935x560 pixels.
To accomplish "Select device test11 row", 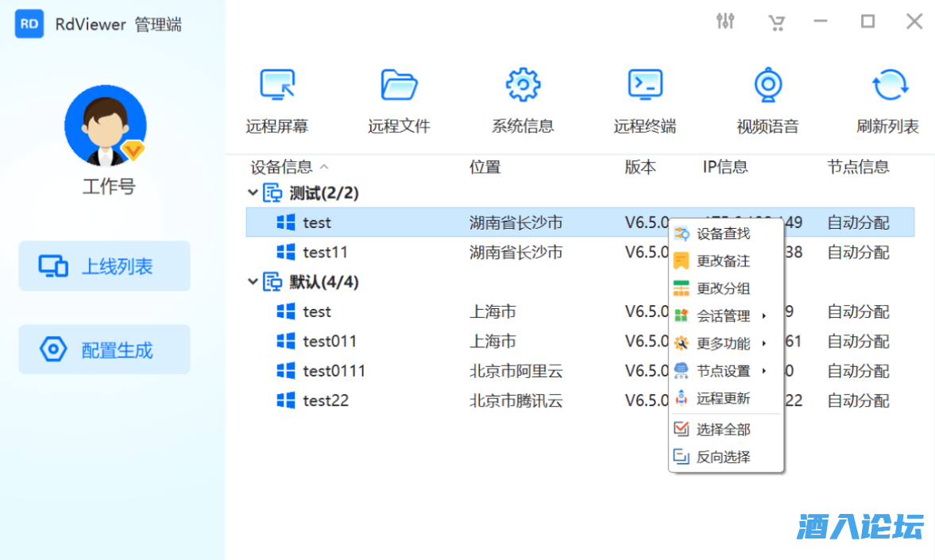I will 580,253.
